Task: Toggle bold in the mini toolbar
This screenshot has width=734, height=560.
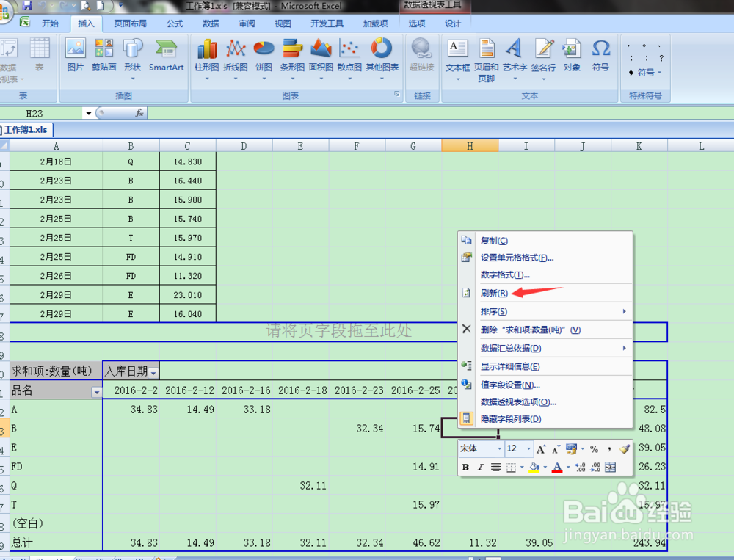Action: tap(465, 468)
